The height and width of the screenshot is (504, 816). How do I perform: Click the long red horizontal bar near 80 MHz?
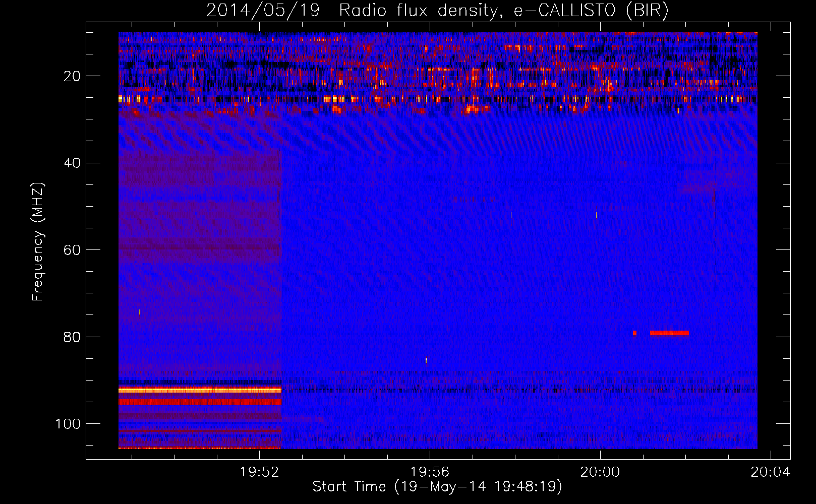point(669,333)
